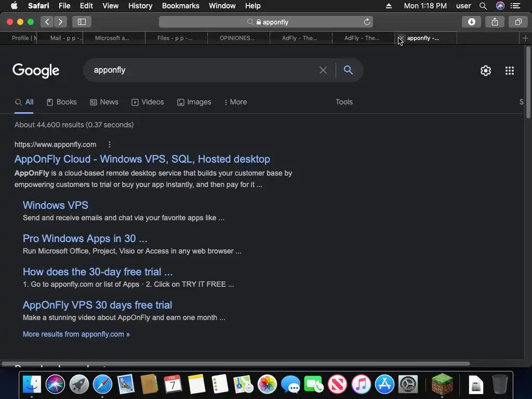532x399 pixels.
Task: Click the eject icon in menu bar
Action: [389, 6]
